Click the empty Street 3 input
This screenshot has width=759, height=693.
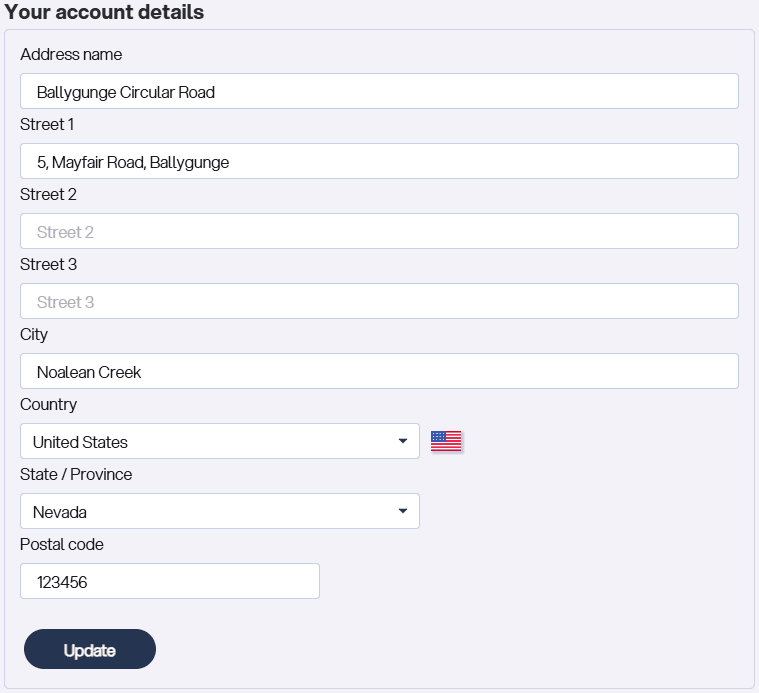coord(379,301)
